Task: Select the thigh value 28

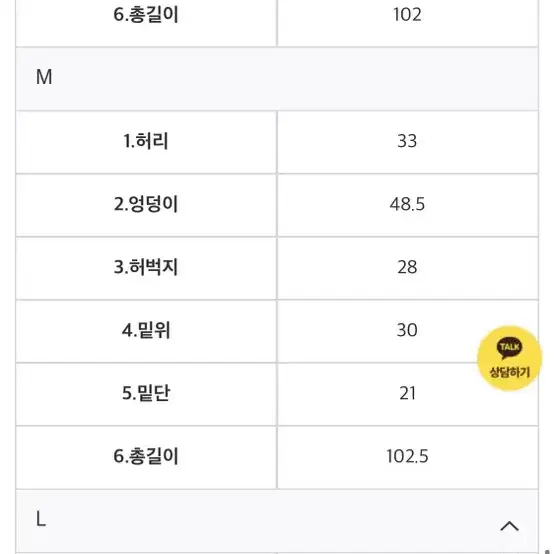Action: pyautogui.click(x=407, y=267)
